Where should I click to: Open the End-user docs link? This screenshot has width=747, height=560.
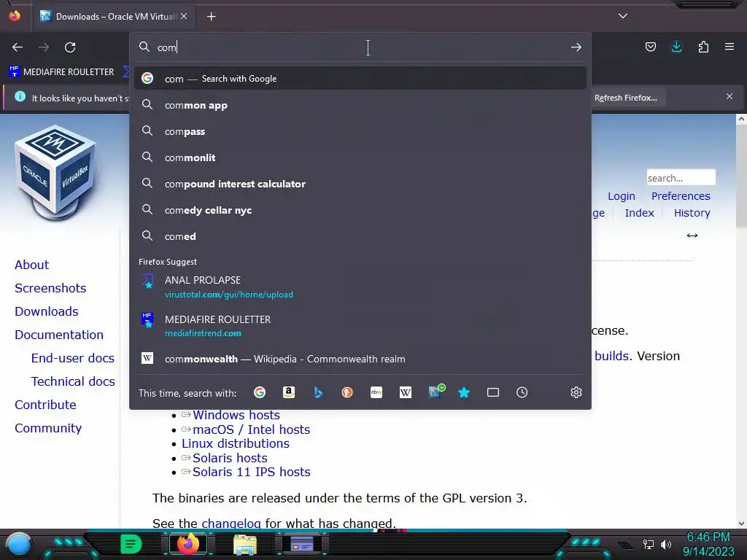(x=73, y=358)
